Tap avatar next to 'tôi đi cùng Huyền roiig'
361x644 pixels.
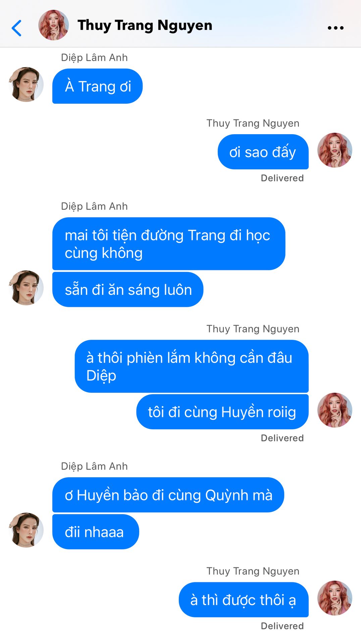point(335,410)
